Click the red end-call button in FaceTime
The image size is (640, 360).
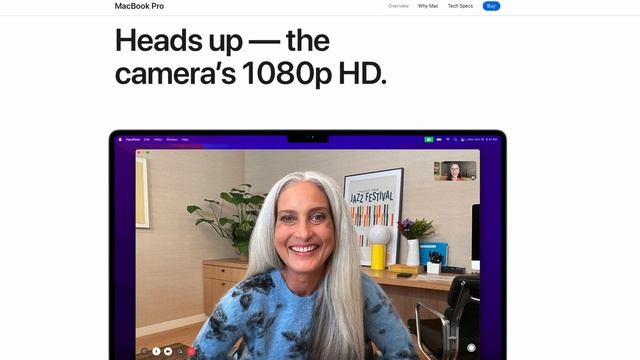pyautogui.click(x=191, y=351)
